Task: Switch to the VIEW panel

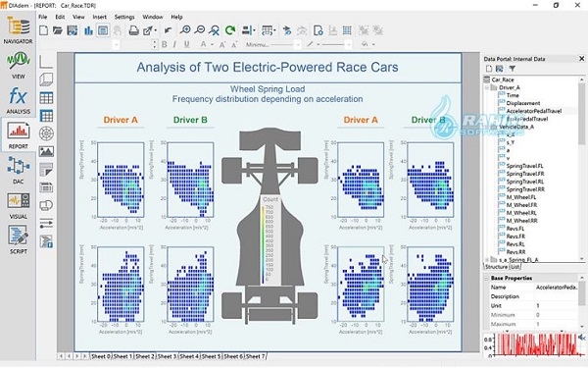Action: [18, 66]
